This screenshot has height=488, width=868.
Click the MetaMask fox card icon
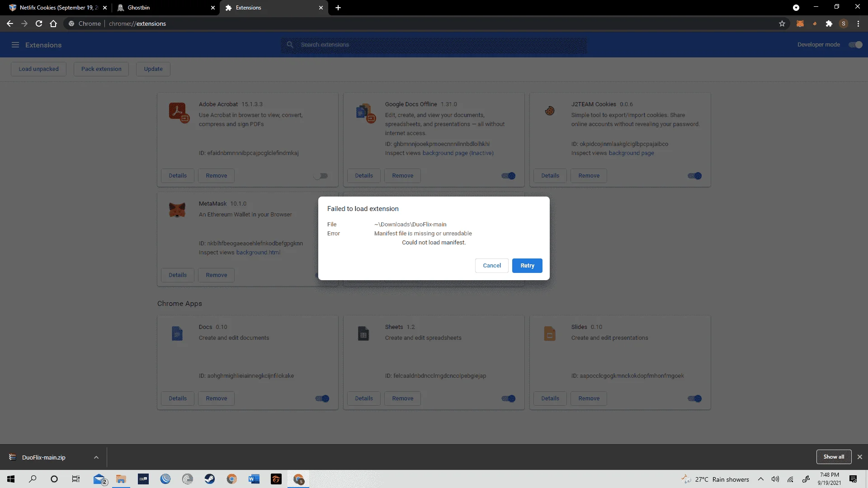[177, 210]
